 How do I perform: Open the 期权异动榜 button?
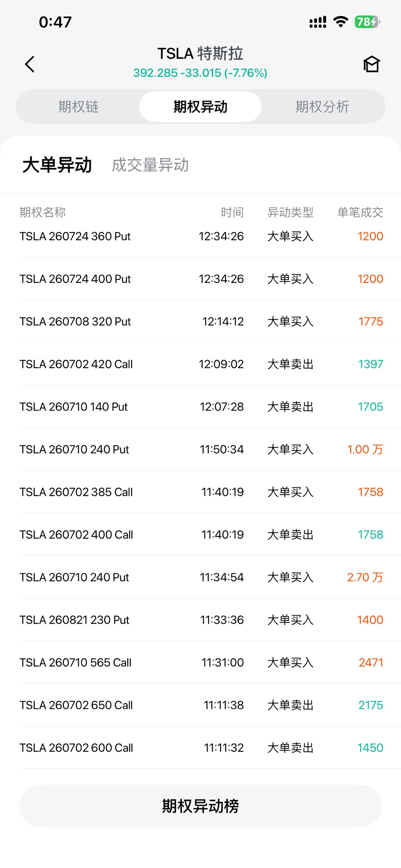(200, 806)
